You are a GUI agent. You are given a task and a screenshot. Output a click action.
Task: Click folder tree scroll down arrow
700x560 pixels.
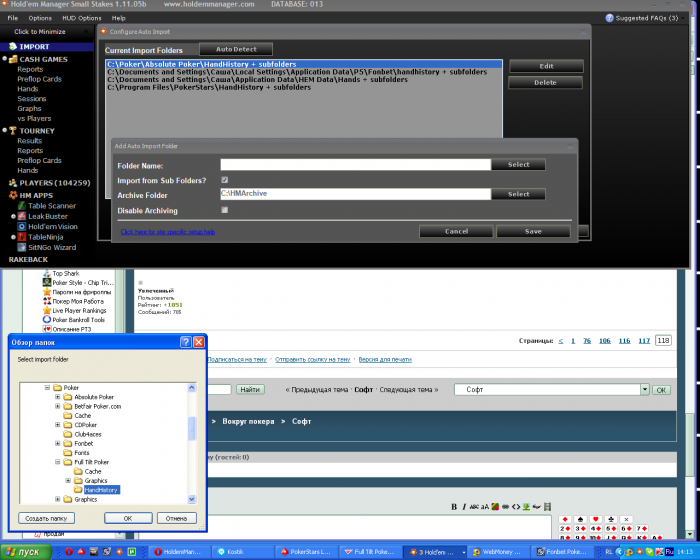point(192,499)
